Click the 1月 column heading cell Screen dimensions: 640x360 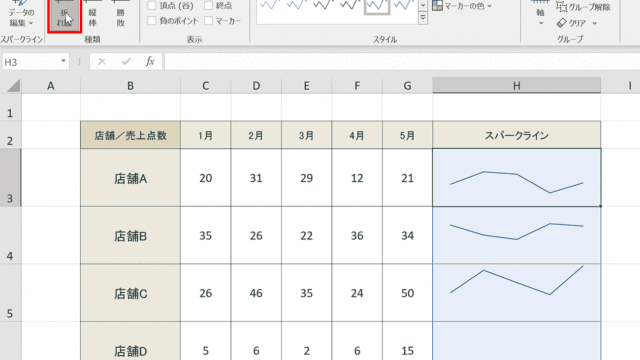(x=205, y=135)
